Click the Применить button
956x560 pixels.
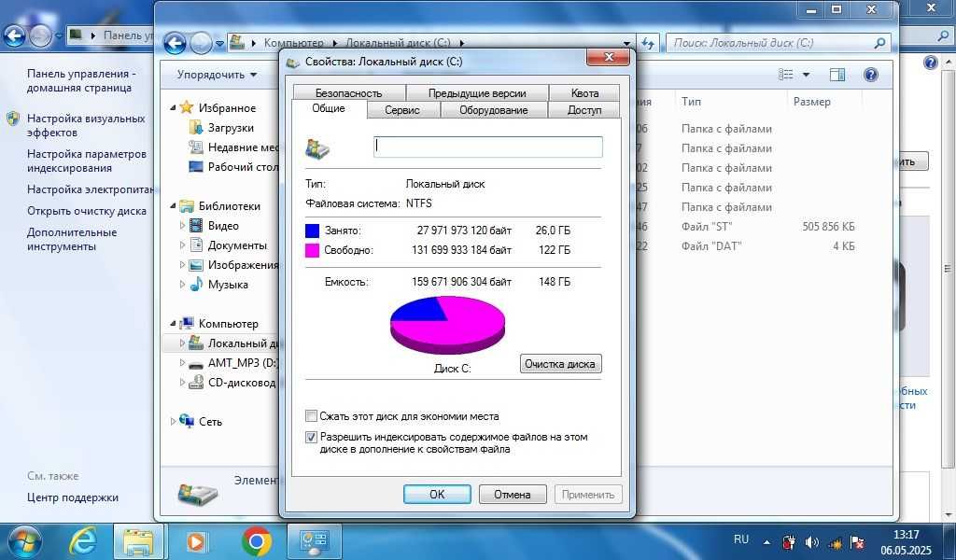pyautogui.click(x=588, y=494)
